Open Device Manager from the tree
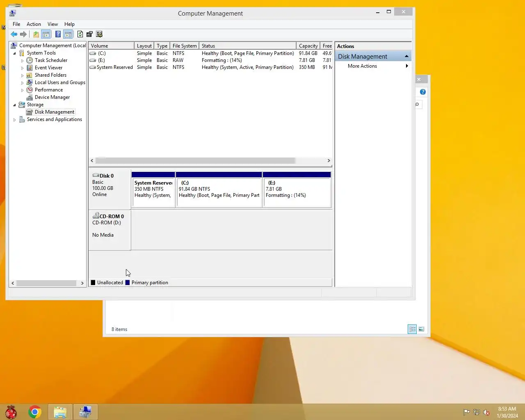 (52, 97)
